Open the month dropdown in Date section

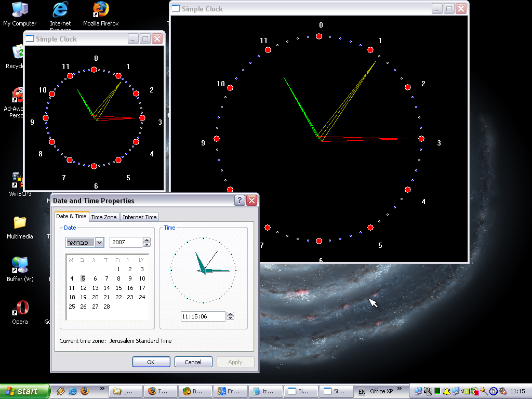click(100, 243)
